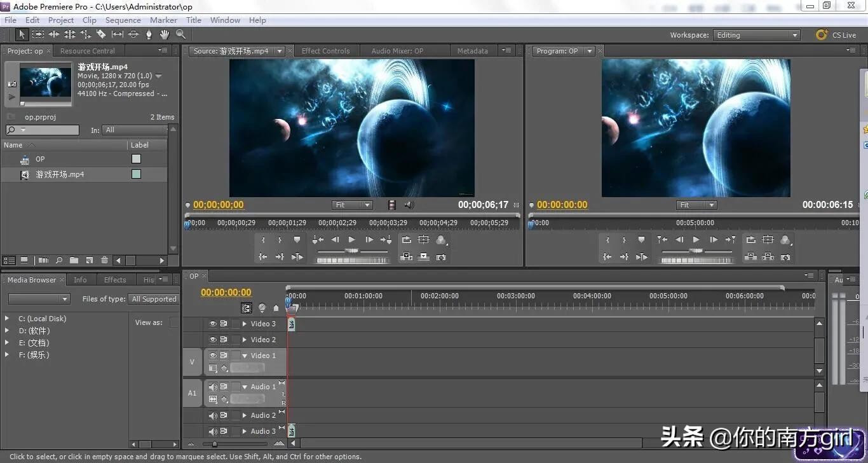Switch to the Effects tab
This screenshot has height=463, width=868.
[x=115, y=280]
